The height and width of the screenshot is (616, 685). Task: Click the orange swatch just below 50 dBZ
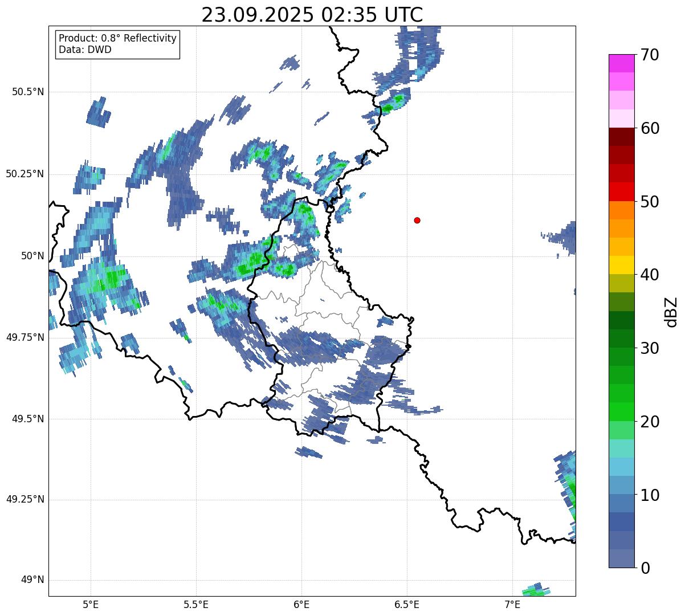pyautogui.click(x=622, y=210)
